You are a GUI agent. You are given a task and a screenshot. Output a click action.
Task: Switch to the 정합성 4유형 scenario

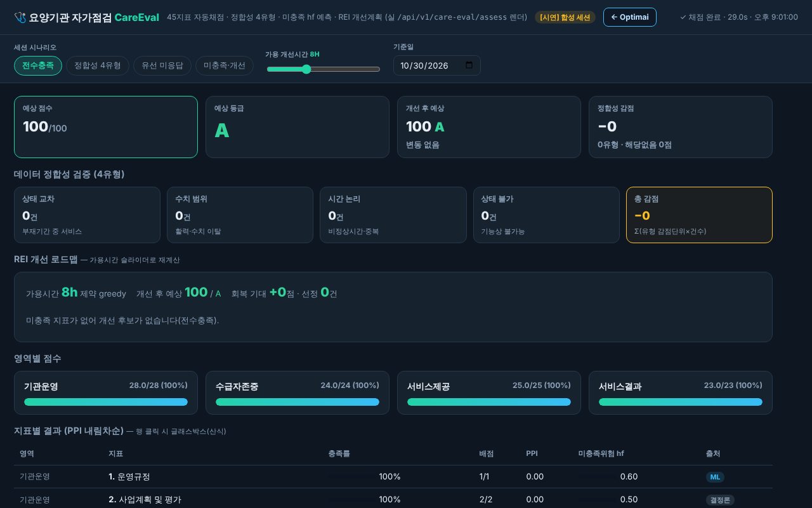(98, 65)
